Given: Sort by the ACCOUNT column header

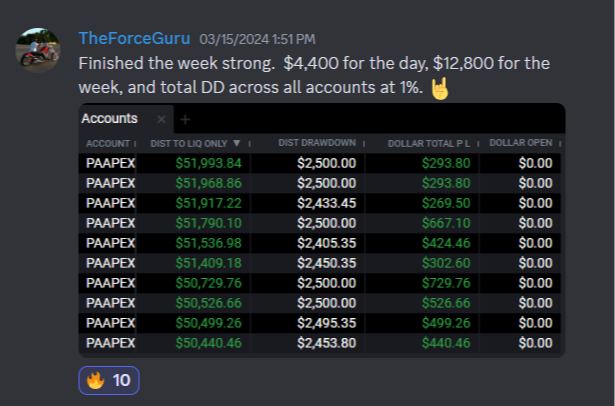Looking at the screenshot, I should 108,144.
